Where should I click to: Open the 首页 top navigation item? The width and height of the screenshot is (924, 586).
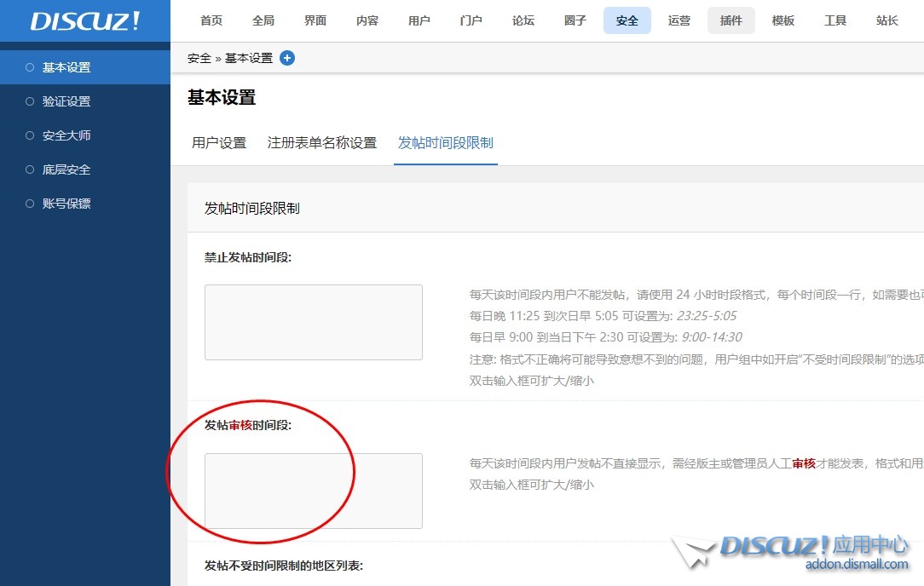(211, 20)
